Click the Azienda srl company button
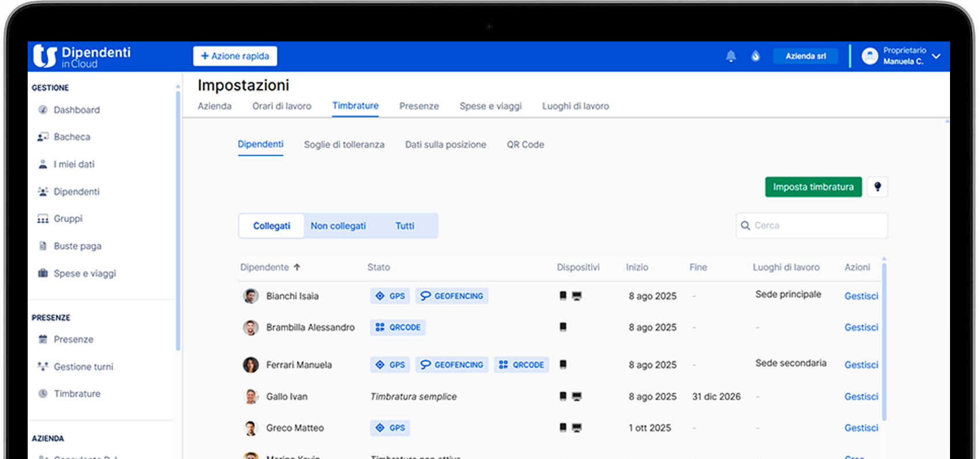 click(806, 56)
